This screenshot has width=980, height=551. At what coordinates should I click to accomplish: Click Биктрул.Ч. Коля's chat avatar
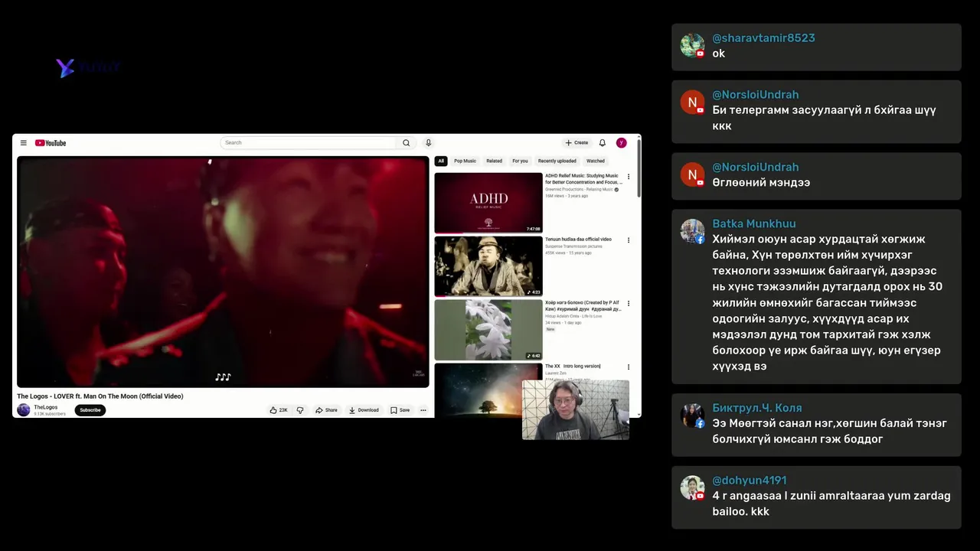click(692, 416)
